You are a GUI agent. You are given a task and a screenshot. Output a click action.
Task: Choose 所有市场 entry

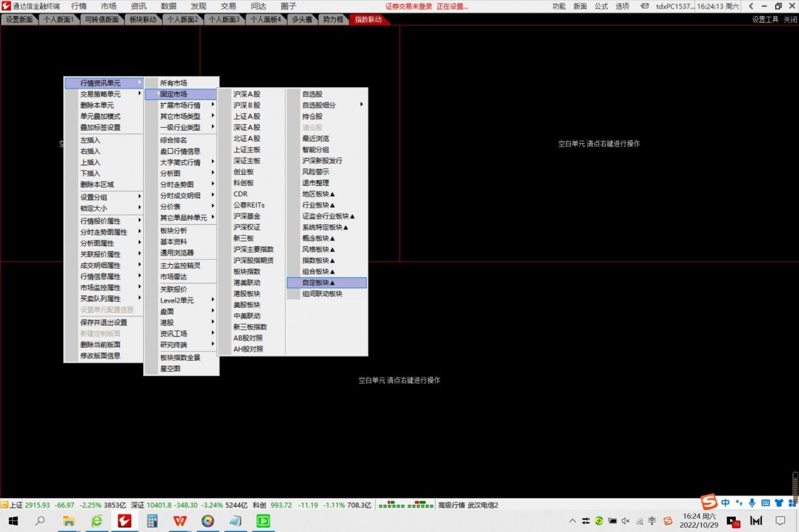182,83
